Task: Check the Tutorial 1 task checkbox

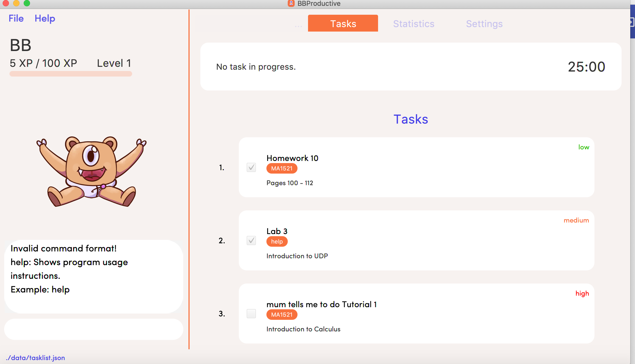Action: click(x=251, y=314)
